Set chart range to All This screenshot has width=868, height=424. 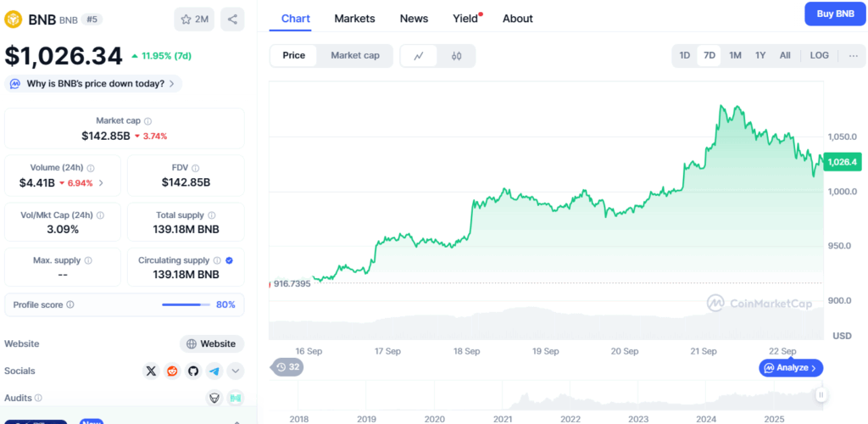[785, 55]
